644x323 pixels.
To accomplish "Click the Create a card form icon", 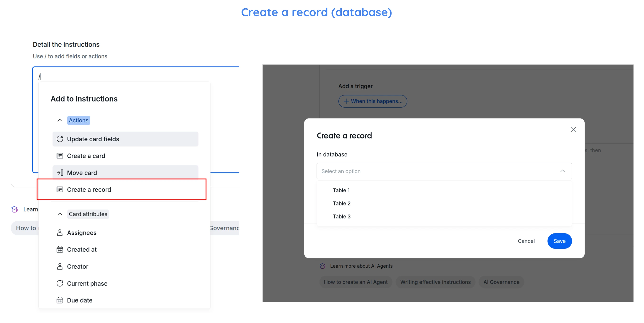I will [x=60, y=156].
